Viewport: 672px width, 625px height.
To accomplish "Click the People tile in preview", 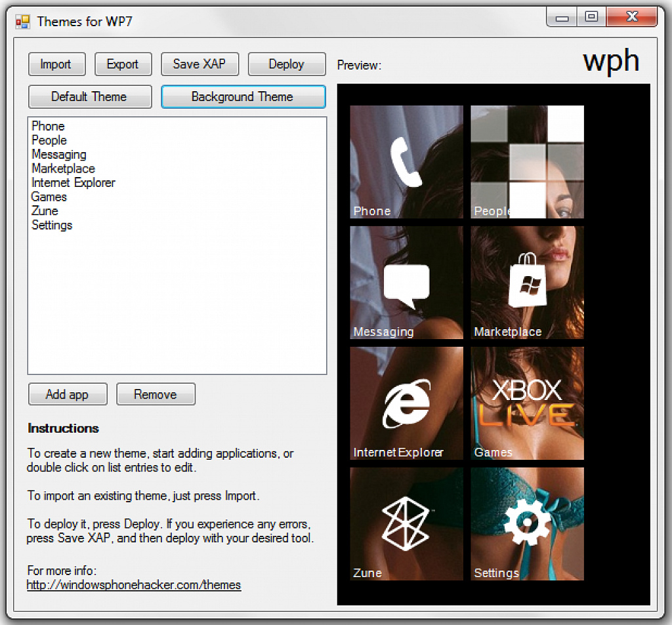I will (527, 162).
